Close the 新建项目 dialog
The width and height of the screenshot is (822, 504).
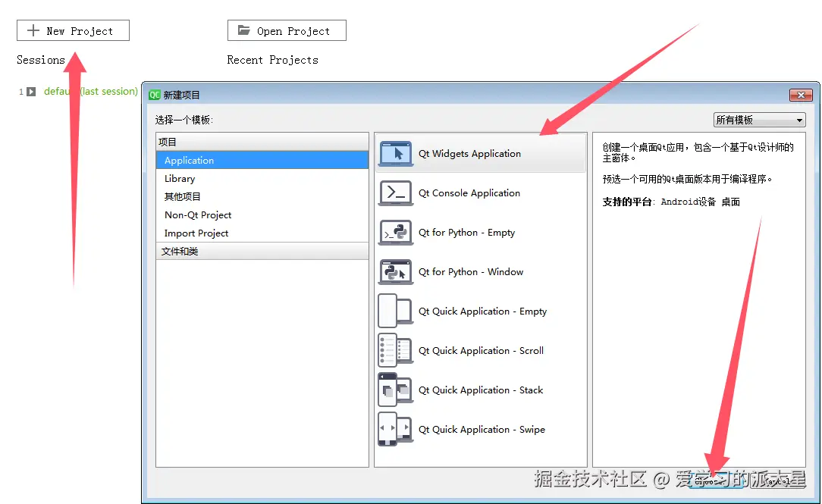(x=801, y=95)
